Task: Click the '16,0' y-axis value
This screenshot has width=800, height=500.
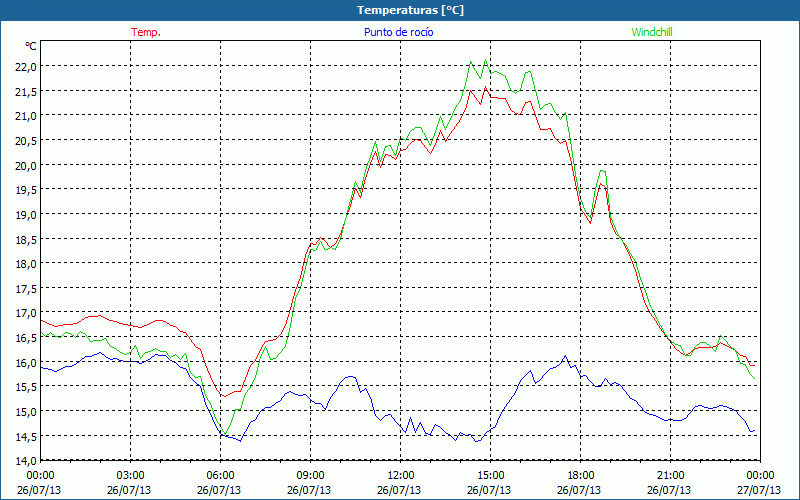Action: click(26, 363)
